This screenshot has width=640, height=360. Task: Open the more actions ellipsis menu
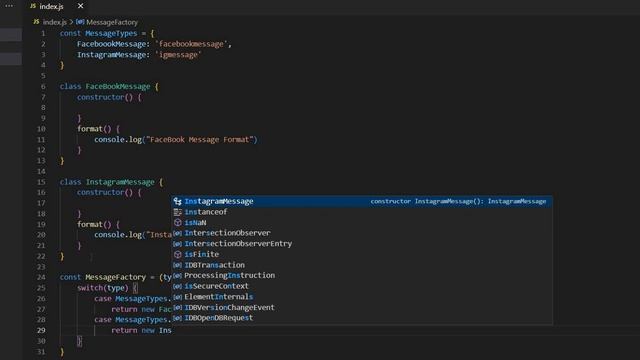click(x=9, y=6)
